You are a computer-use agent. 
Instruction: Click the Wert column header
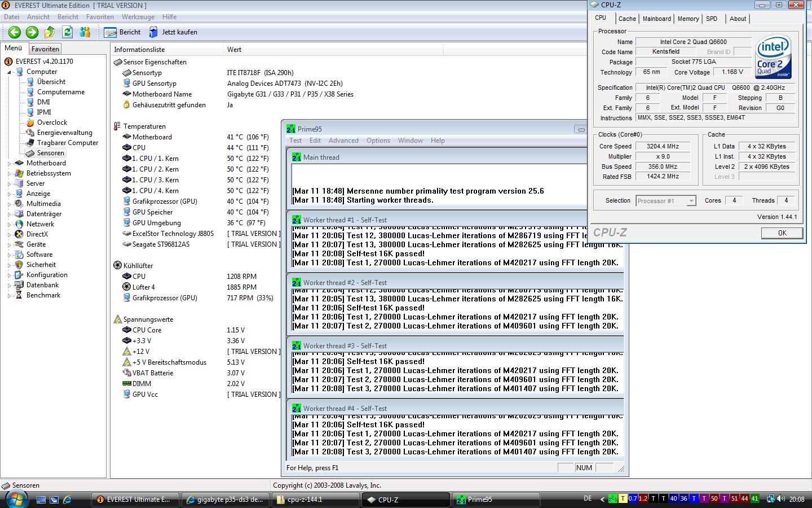333,50
